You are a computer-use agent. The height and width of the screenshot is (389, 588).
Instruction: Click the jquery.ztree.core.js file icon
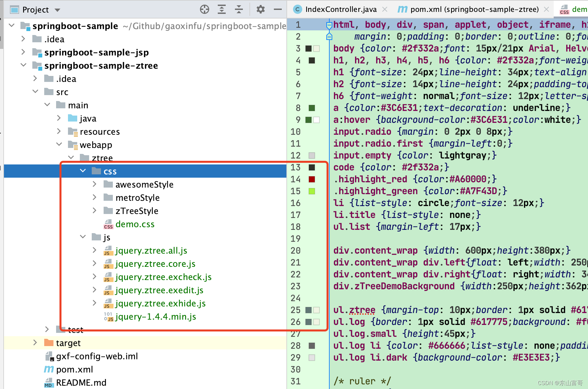coord(108,264)
